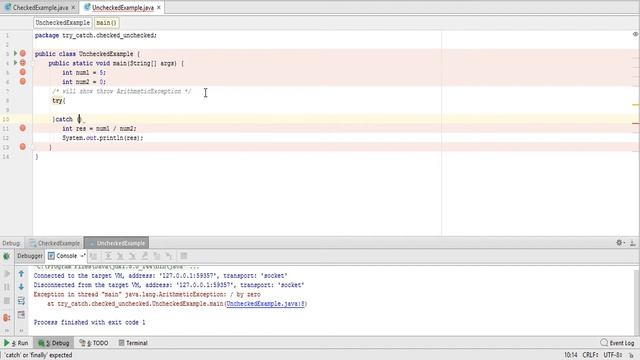Screen dimensions: 640x360
Task: Click the Event Log speech-bubble icon
Action: click(604, 342)
